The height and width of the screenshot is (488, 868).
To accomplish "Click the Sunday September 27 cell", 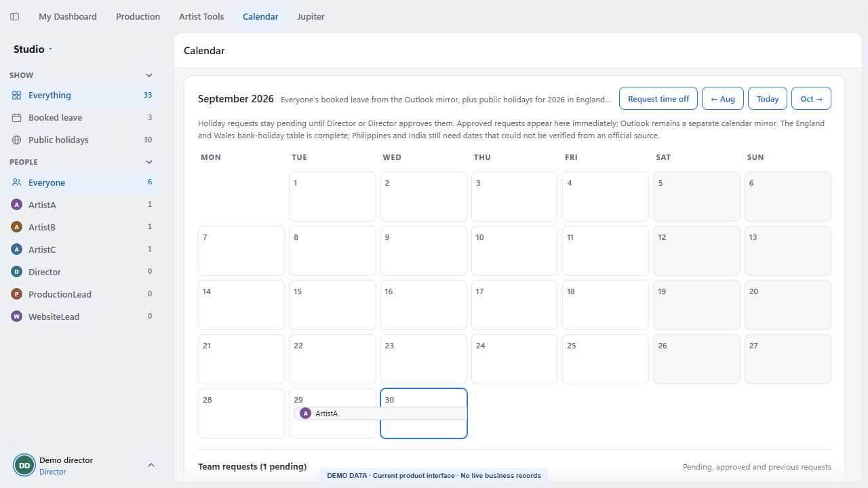I will point(788,359).
